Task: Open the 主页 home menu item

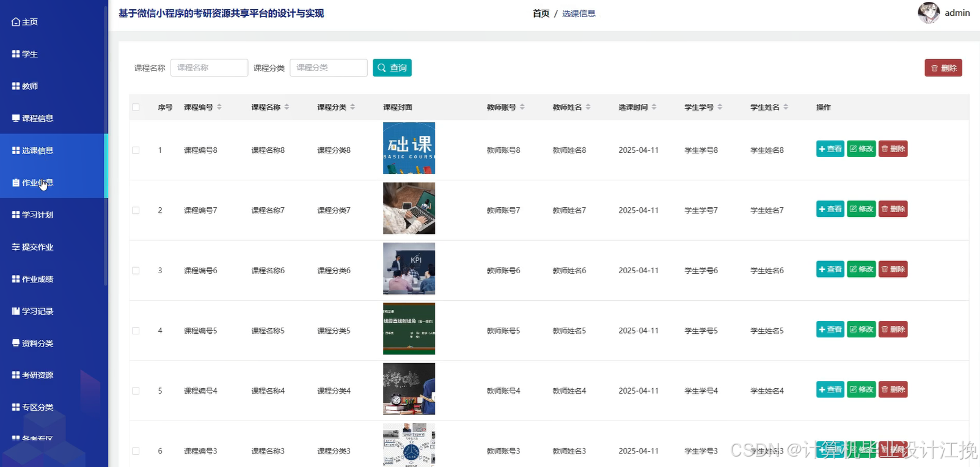Action: [x=24, y=22]
